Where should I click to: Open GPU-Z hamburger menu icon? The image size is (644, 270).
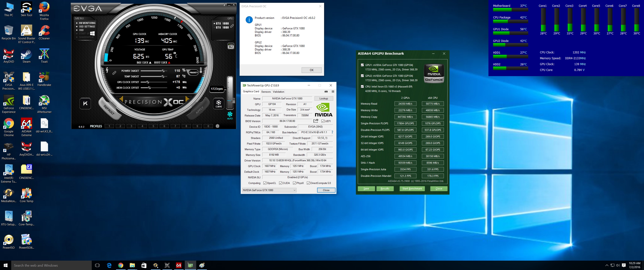[333, 91]
